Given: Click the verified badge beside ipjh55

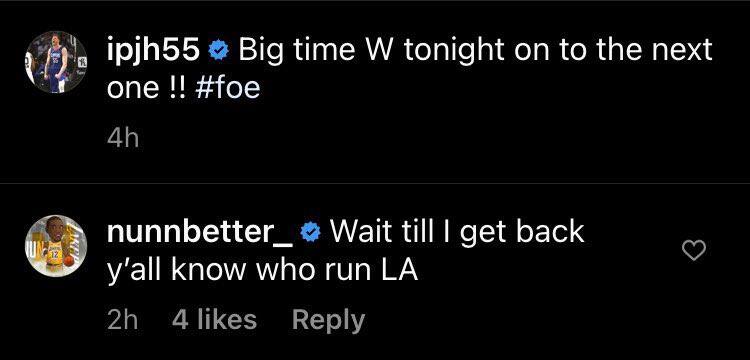Looking at the screenshot, I should coord(219,52).
